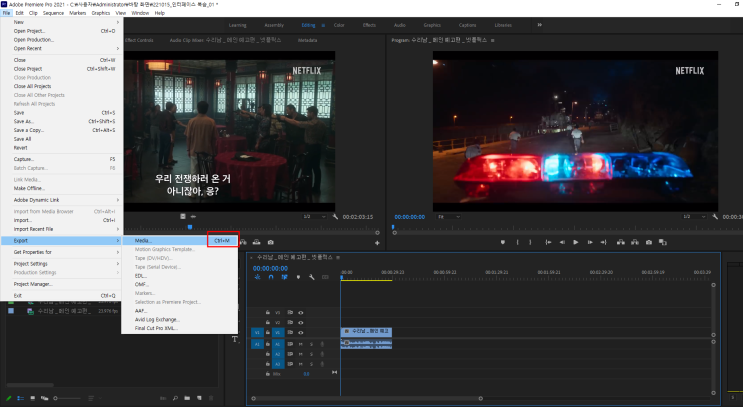The height and width of the screenshot is (407, 743).
Task: Enable voice-over record on A1
Action: click(322, 344)
